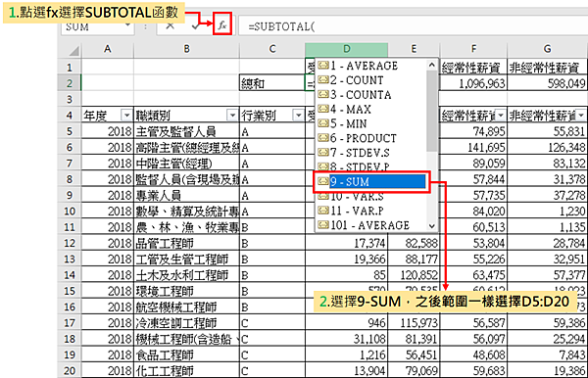This screenshot has height=378, width=588.
Task: Click the 總和 cell in C2
Action: click(272, 83)
